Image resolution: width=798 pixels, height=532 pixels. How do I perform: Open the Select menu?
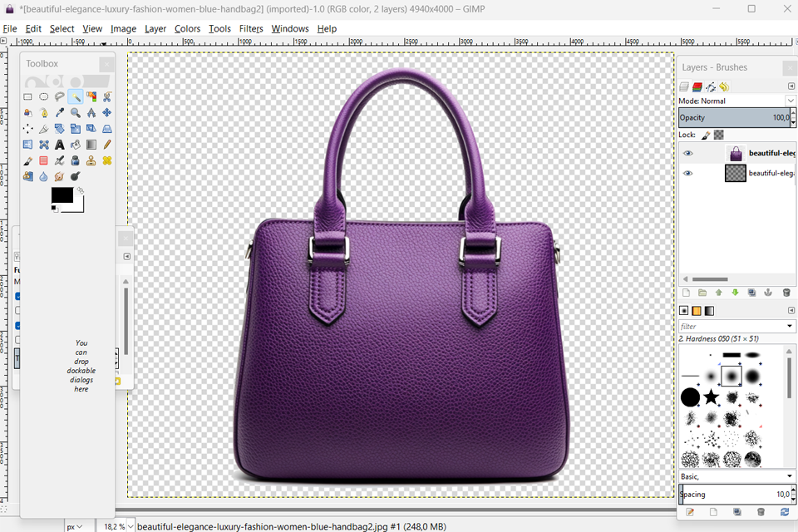(62, 28)
